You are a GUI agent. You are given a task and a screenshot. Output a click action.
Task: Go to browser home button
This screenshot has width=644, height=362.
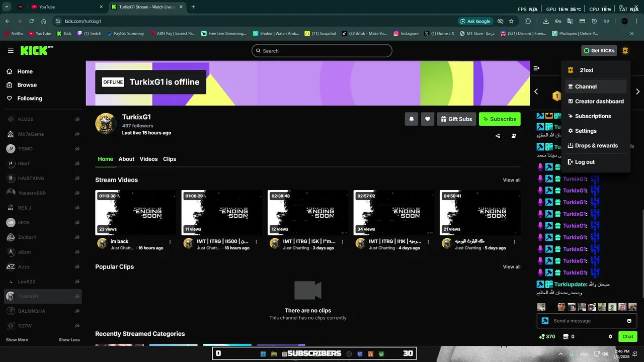[44, 21]
